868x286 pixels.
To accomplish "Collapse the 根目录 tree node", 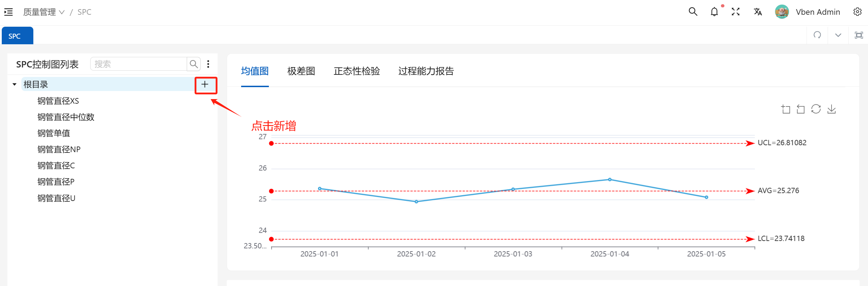I will tap(14, 85).
